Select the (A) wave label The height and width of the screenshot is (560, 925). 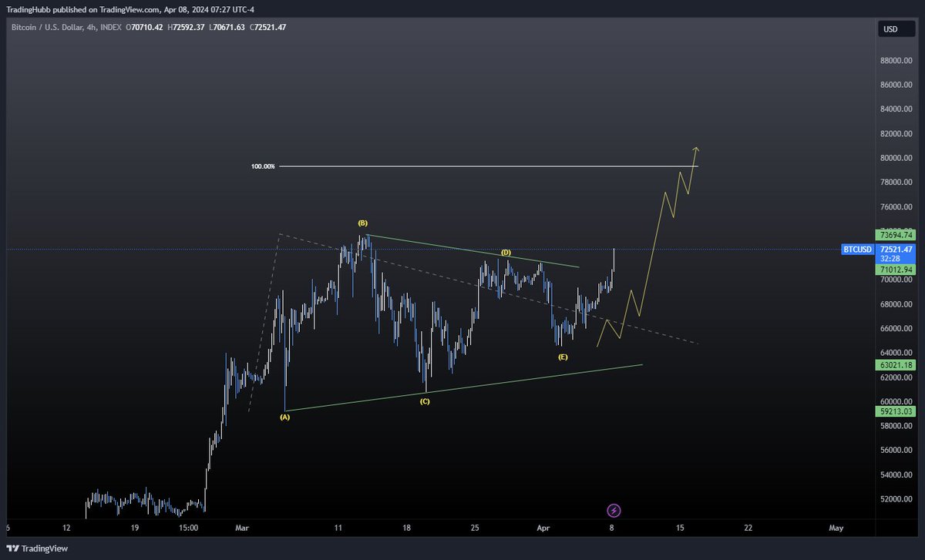pos(284,417)
